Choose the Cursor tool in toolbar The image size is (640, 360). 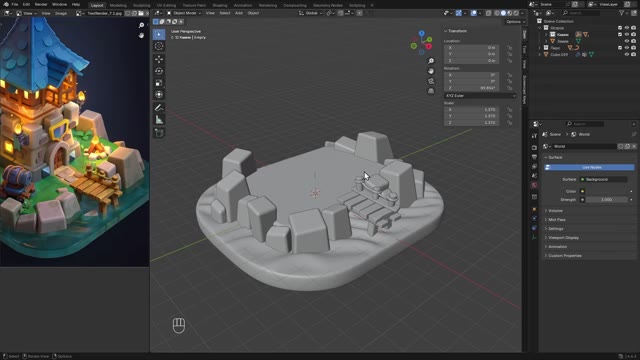(x=159, y=46)
